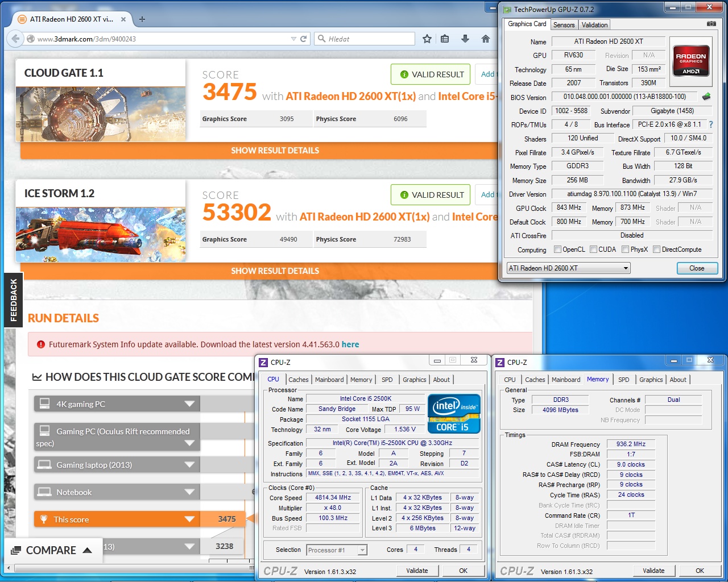
Task: Expand the COMPARE panel arrow
Action: [87, 550]
